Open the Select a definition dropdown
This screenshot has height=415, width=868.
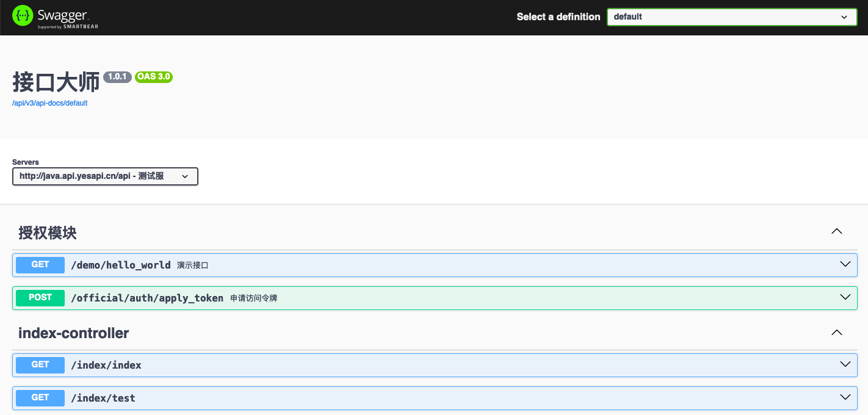pos(731,17)
